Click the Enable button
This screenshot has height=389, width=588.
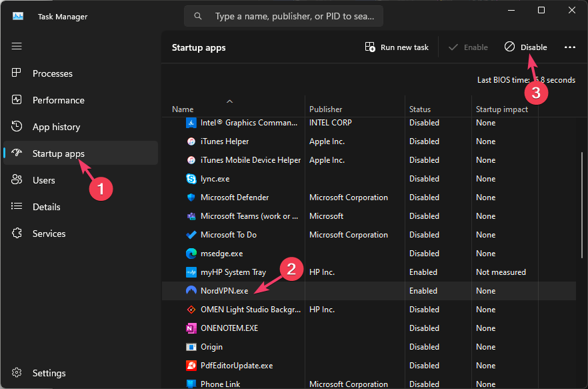click(469, 47)
